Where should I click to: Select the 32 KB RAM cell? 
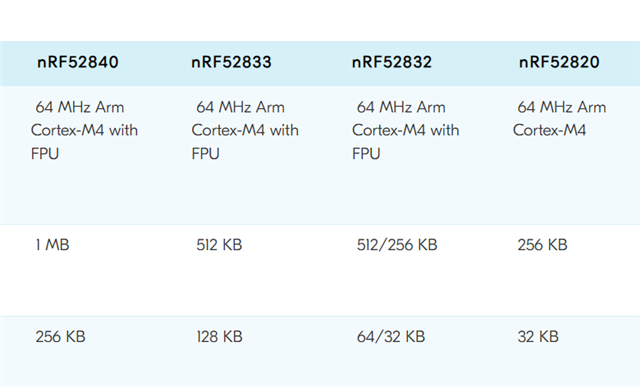[538, 337]
